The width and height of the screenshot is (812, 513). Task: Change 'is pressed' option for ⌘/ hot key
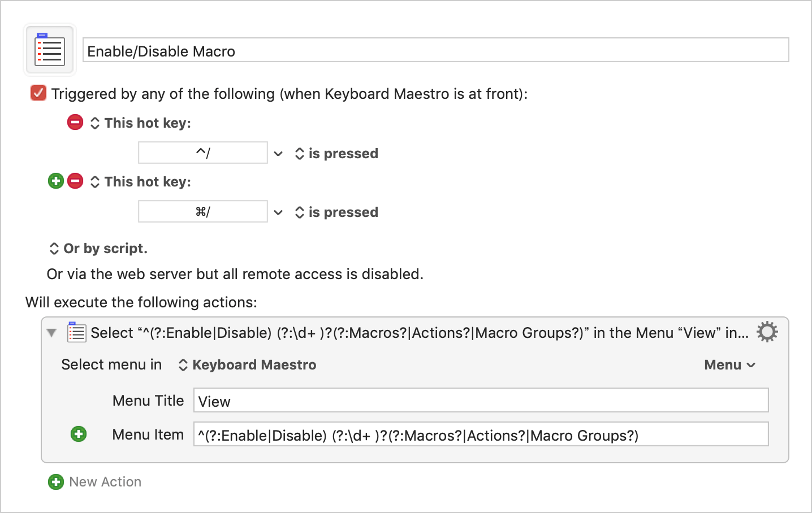pos(336,212)
